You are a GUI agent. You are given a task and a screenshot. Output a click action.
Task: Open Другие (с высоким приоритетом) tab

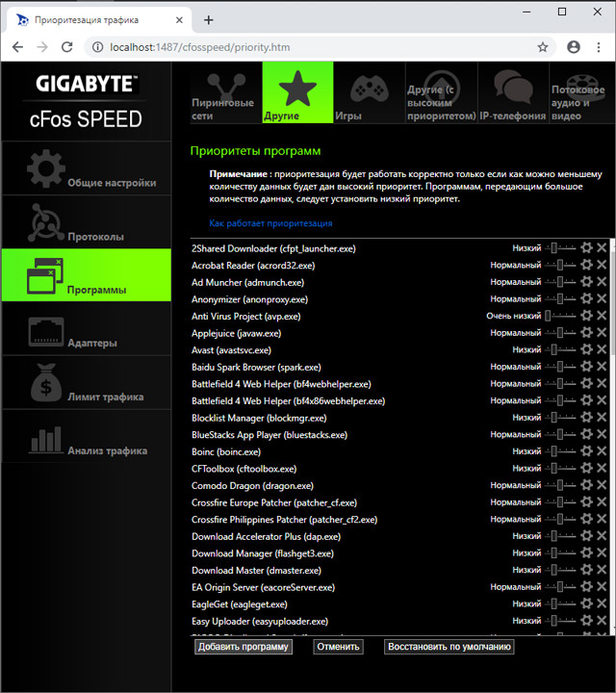(x=442, y=92)
